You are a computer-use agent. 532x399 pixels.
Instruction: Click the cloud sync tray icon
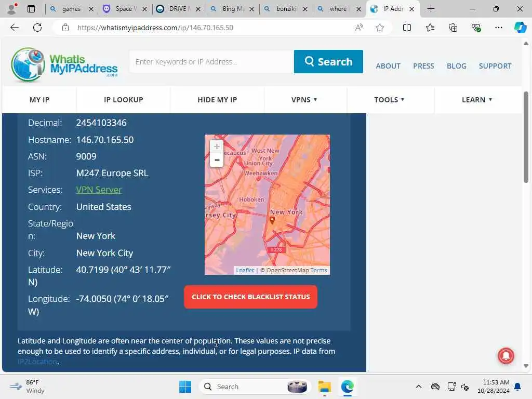click(x=435, y=387)
